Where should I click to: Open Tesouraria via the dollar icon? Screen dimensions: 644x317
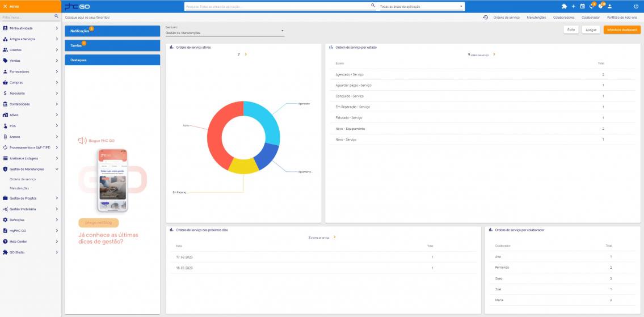5,93
